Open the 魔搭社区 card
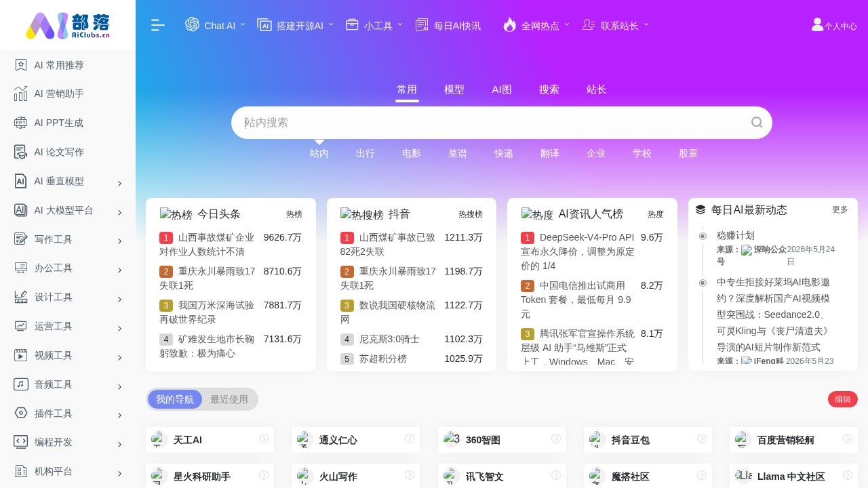This screenshot has width=868, height=488. click(648, 476)
